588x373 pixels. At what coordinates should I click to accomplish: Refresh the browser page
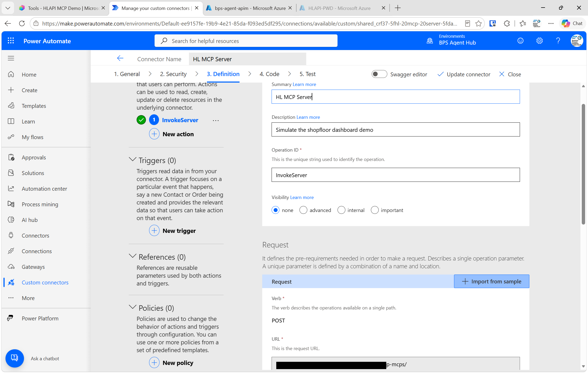22,23
